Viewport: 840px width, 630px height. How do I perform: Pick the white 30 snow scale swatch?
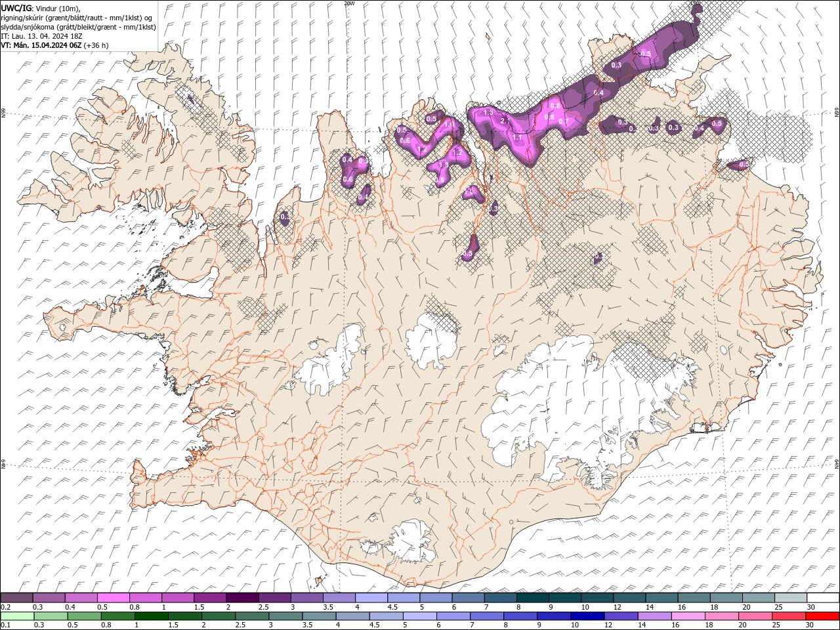point(823,598)
